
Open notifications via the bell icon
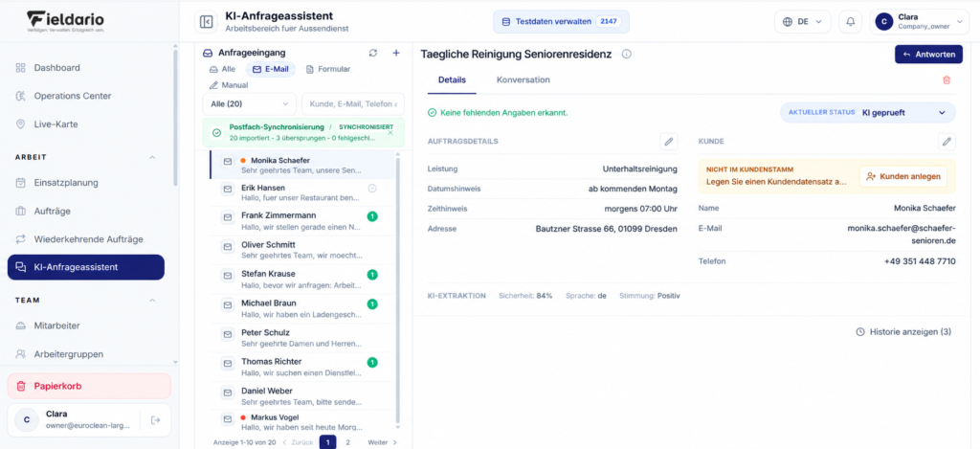coord(850,21)
